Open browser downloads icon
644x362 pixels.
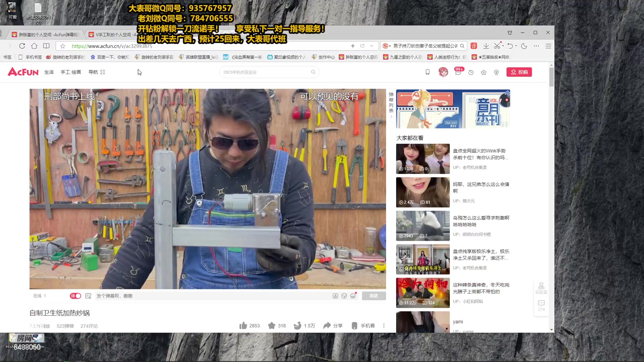tap(486, 46)
